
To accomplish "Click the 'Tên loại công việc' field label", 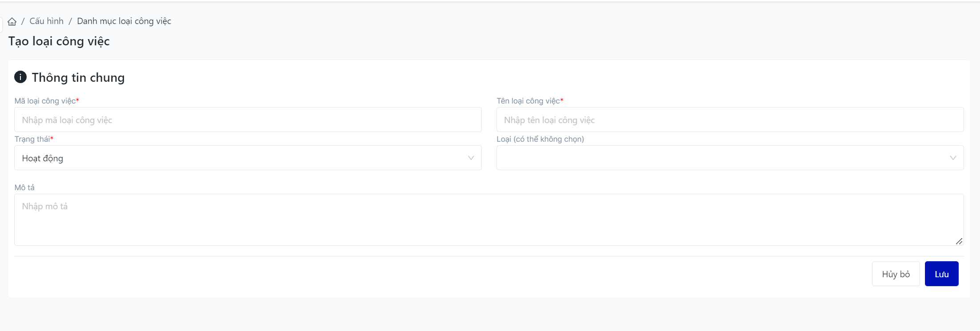I will click(528, 101).
